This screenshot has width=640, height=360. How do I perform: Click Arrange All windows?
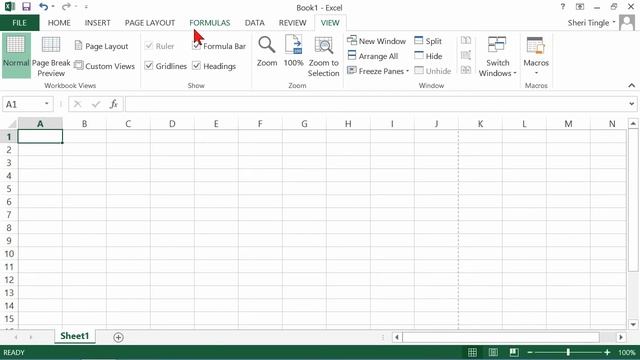[373, 56]
